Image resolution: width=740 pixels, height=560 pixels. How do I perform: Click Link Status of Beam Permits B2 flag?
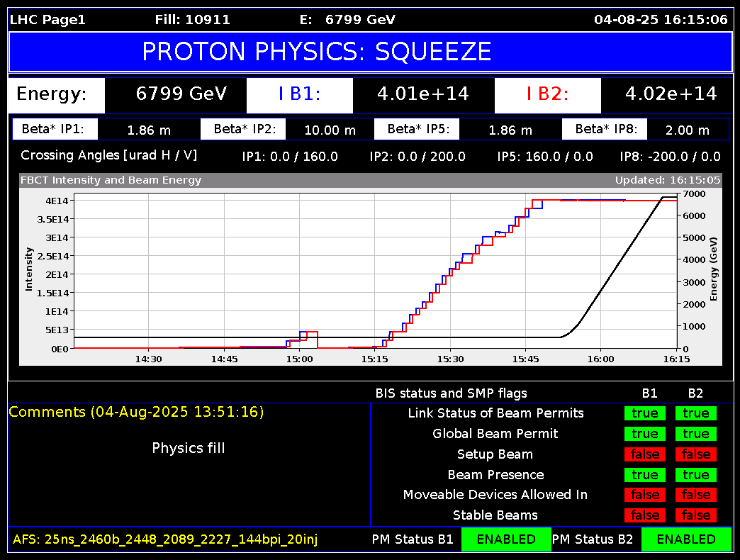point(695,413)
